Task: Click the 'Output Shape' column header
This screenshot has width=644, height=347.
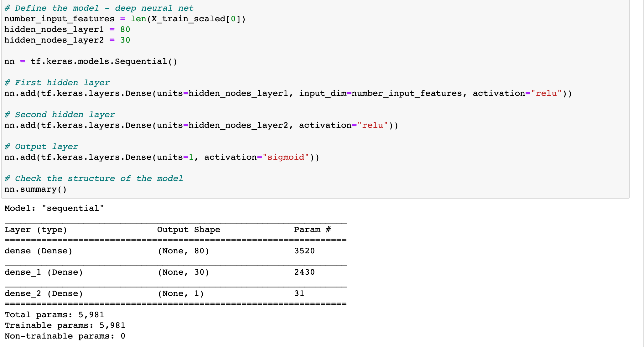Action: (189, 229)
